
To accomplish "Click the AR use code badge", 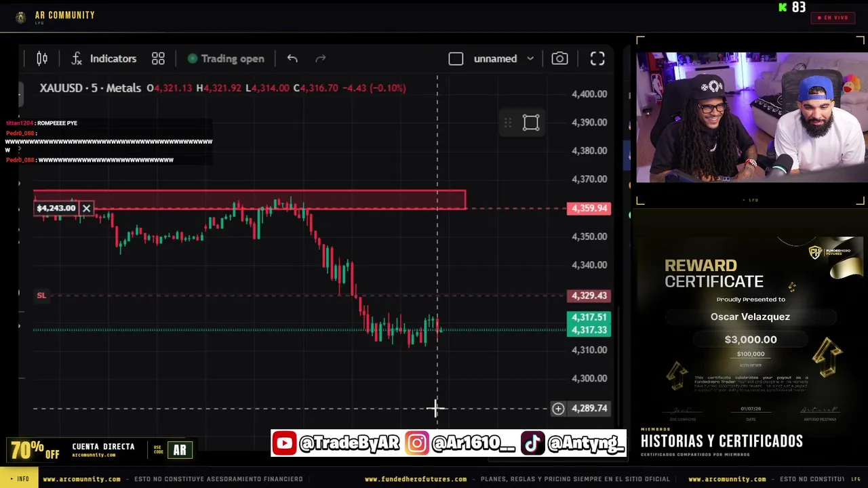I will point(180,449).
